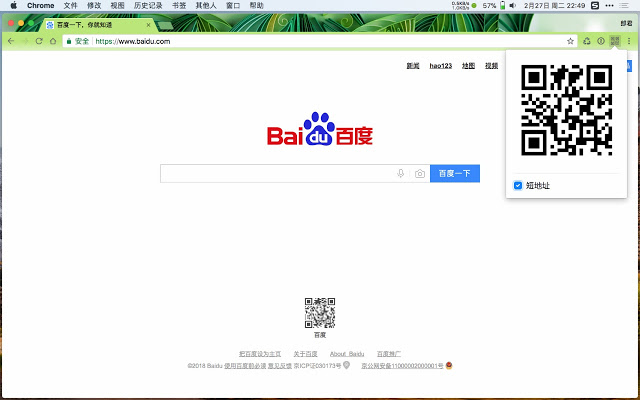Open the 书签 menu
The image size is (640, 400).
pyautogui.click(x=179, y=6)
